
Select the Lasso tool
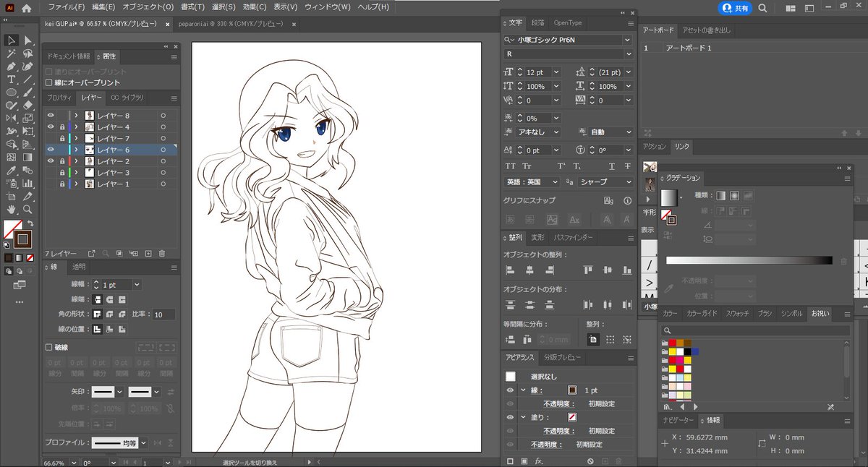[28, 53]
